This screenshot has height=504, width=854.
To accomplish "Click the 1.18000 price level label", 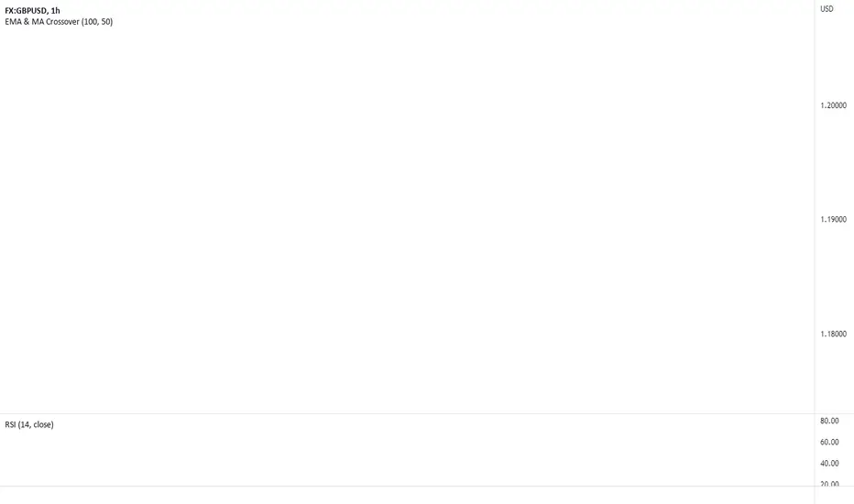I will 833,334.
